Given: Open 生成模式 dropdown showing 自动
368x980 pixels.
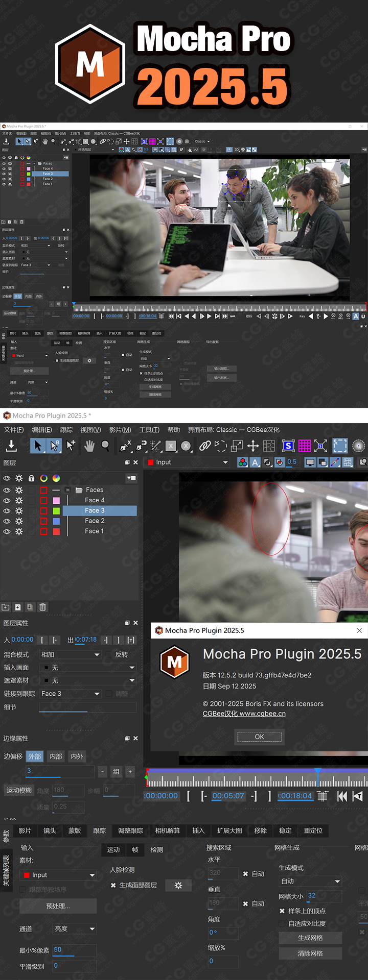Looking at the screenshot, I should coord(310,881).
